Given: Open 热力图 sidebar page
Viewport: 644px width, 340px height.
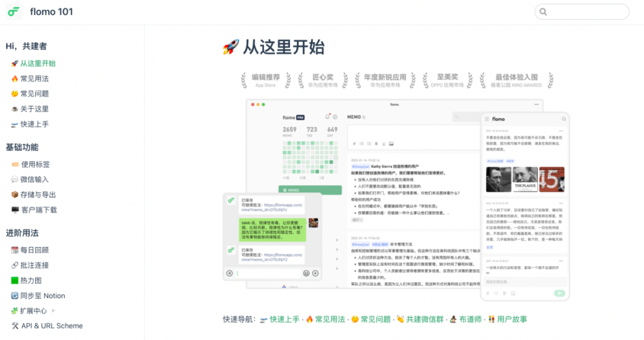Looking at the screenshot, I should coord(31,280).
